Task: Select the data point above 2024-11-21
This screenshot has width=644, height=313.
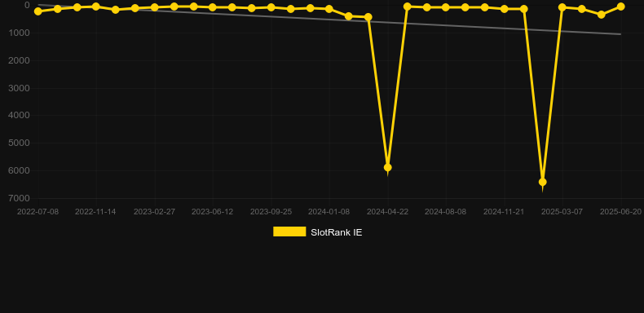Action: (505, 9)
